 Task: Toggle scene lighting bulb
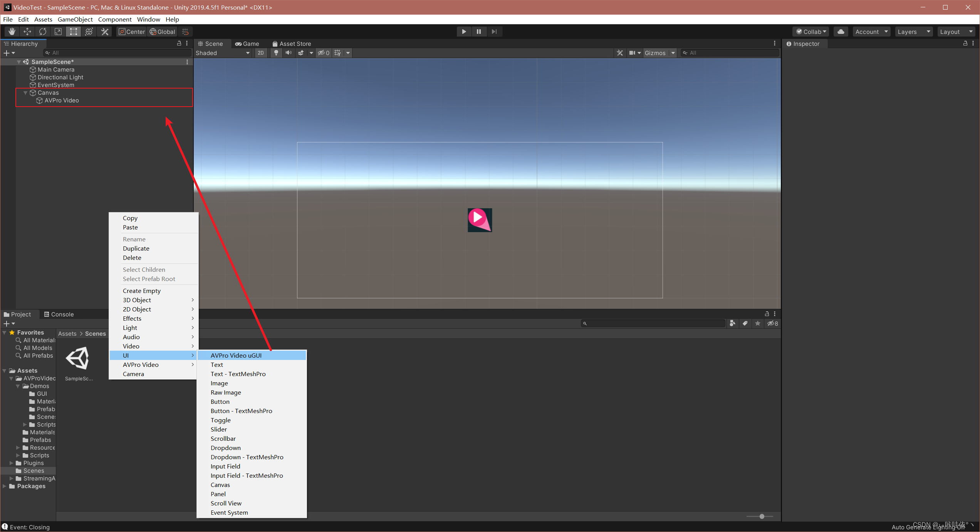pos(276,53)
